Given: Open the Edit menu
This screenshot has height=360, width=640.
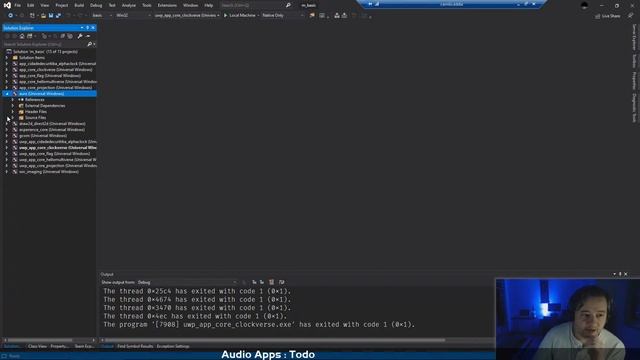Looking at the screenshot, I should 31,5.
